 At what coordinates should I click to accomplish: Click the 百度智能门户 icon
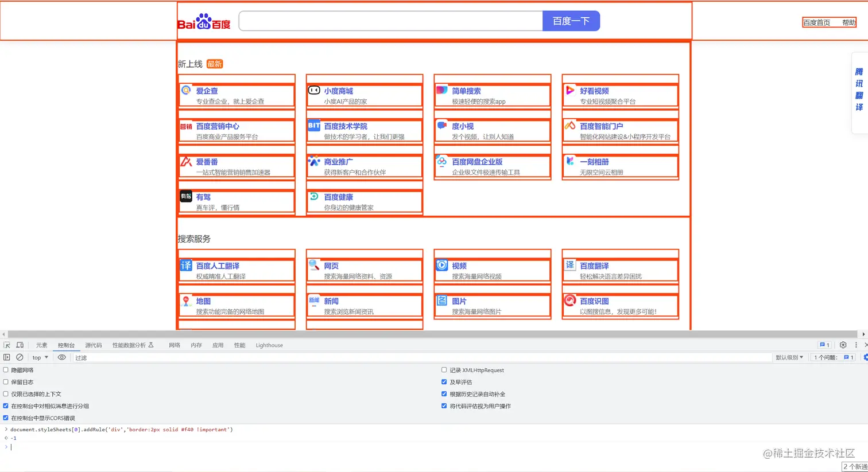569,126
